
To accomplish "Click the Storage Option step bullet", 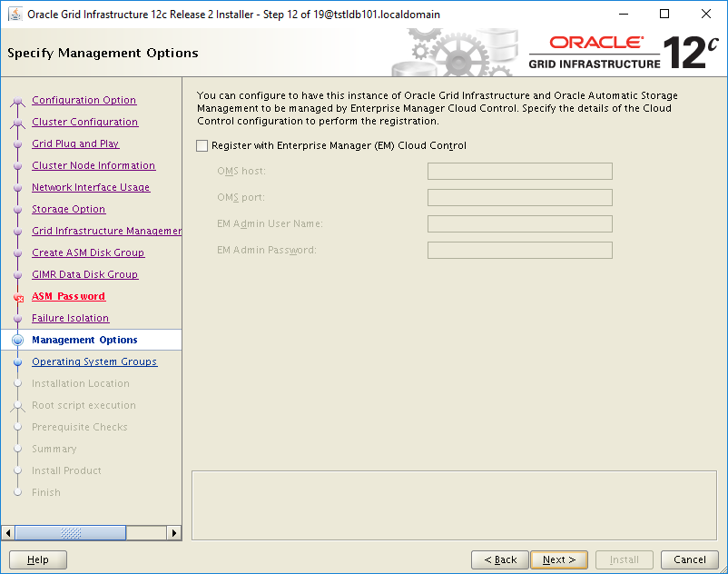I will 17,210.
